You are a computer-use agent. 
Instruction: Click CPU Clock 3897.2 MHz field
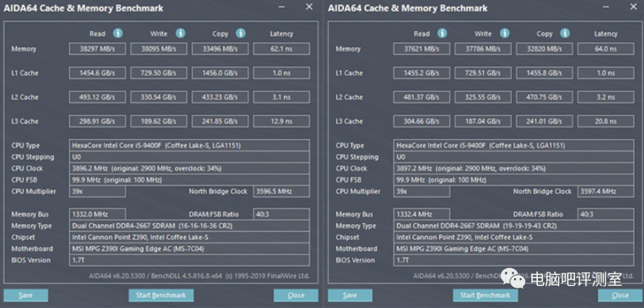514,168
